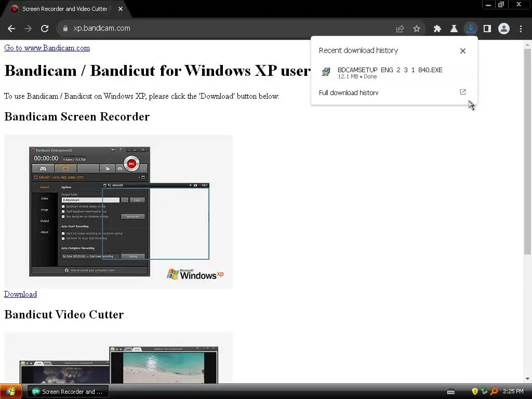The width and height of the screenshot is (532, 399).
Task: Open the side panel icon
Action: coord(487,29)
